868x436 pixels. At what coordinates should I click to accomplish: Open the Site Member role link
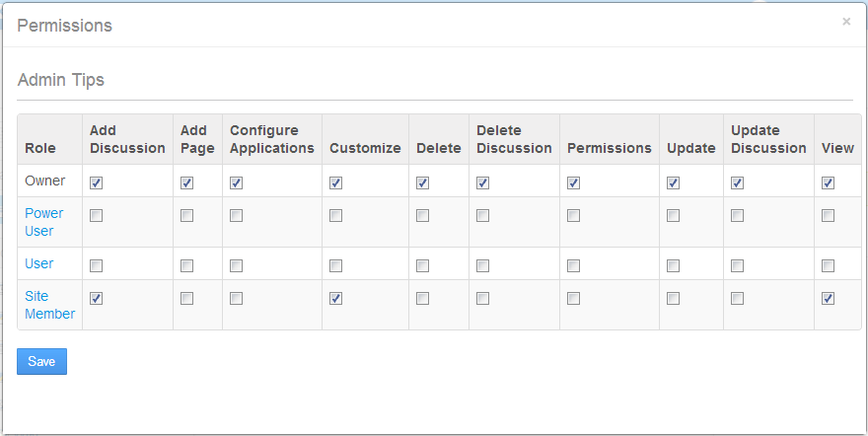[x=50, y=305]
